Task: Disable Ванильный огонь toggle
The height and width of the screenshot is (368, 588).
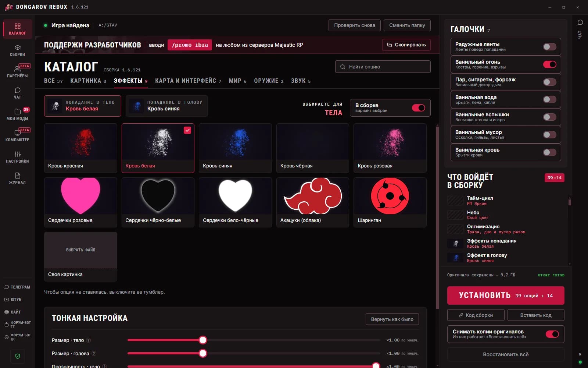Action: [549, 64]
